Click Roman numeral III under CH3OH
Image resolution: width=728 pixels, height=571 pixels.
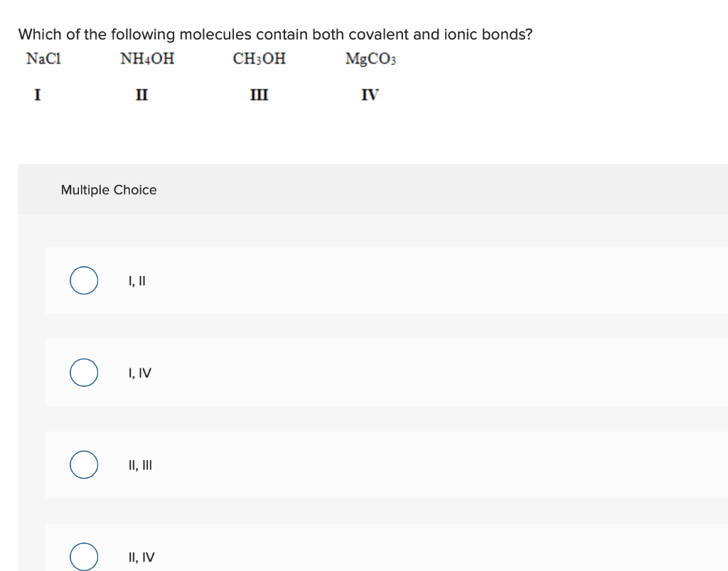click(x=259, y=95)
